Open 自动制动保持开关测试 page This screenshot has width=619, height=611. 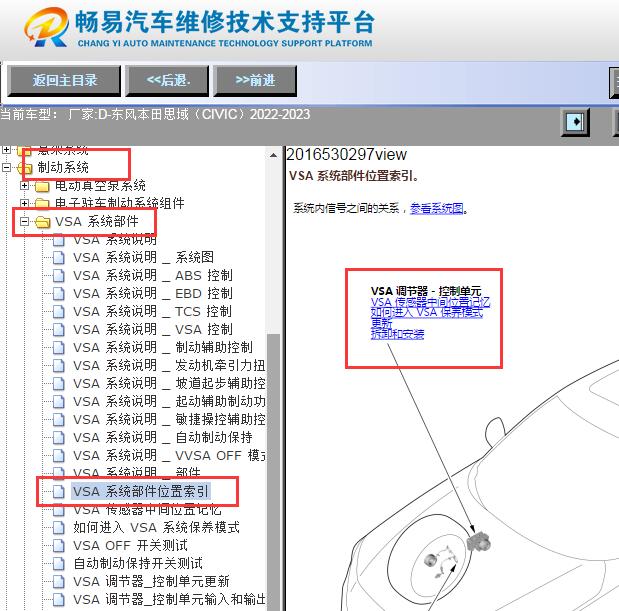138,563
